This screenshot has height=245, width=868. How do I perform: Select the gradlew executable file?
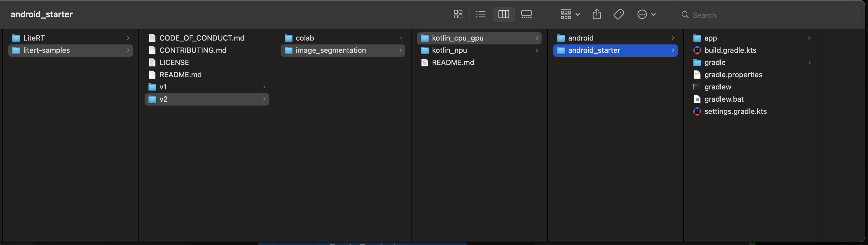(x=717, y=87)
